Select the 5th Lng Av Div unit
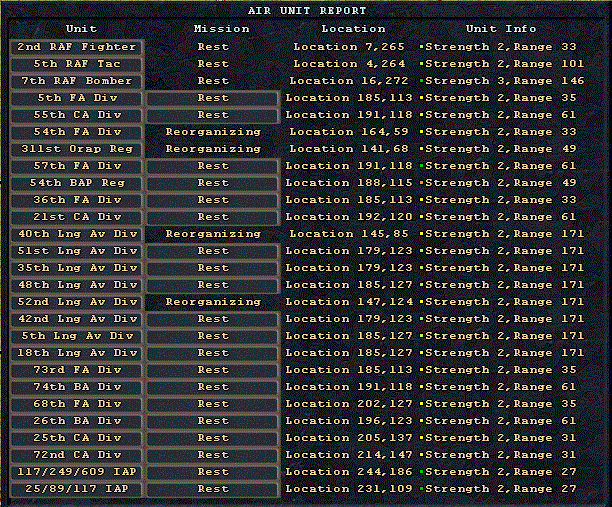612x507 pixels. point(77,336)
